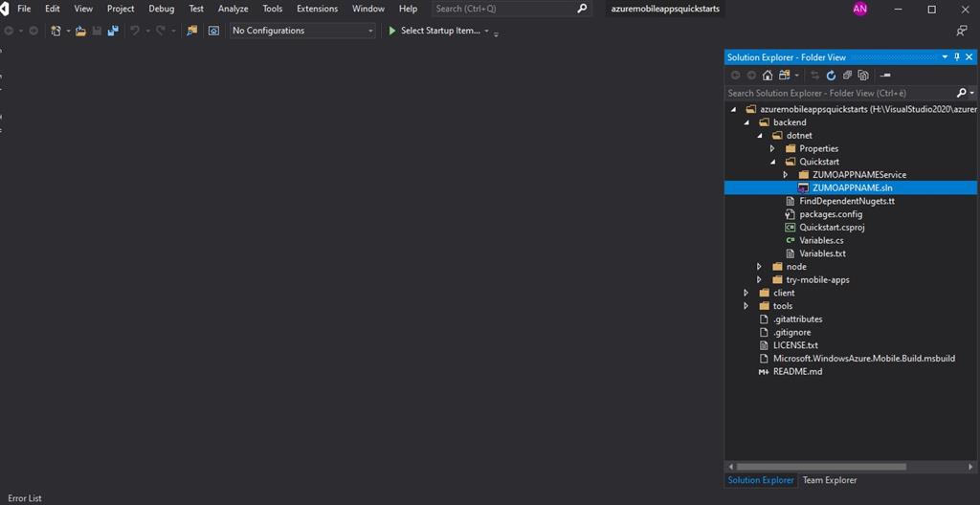Open the Debug menu
Screen dimensions: 980x505
click(161, 9)
